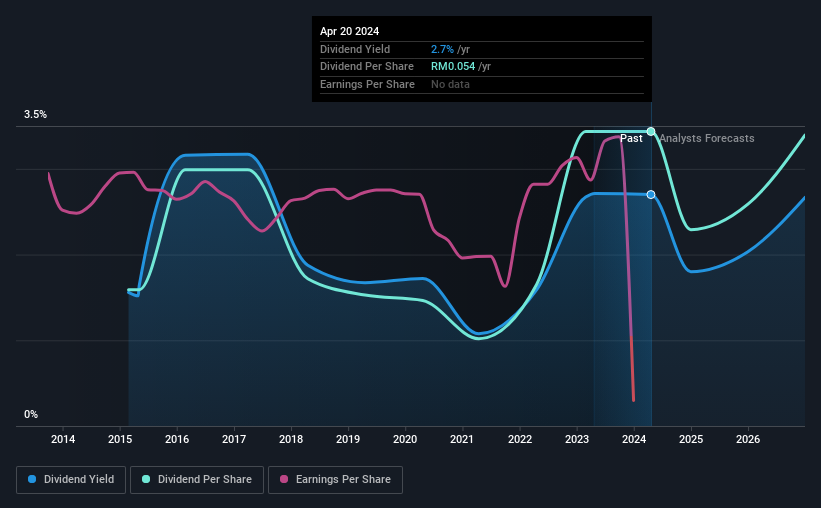Click the 2.7% Dividend Yield tooltip value
The width and height of the screenshot is (821, 508).
(x=442, y=49)
